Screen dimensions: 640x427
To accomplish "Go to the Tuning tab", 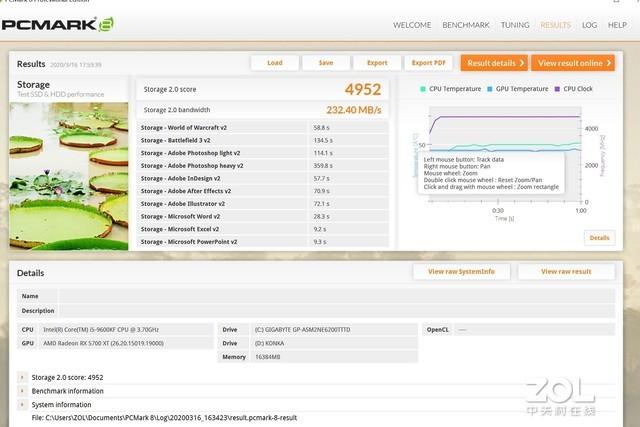I will tap(515, 24).
